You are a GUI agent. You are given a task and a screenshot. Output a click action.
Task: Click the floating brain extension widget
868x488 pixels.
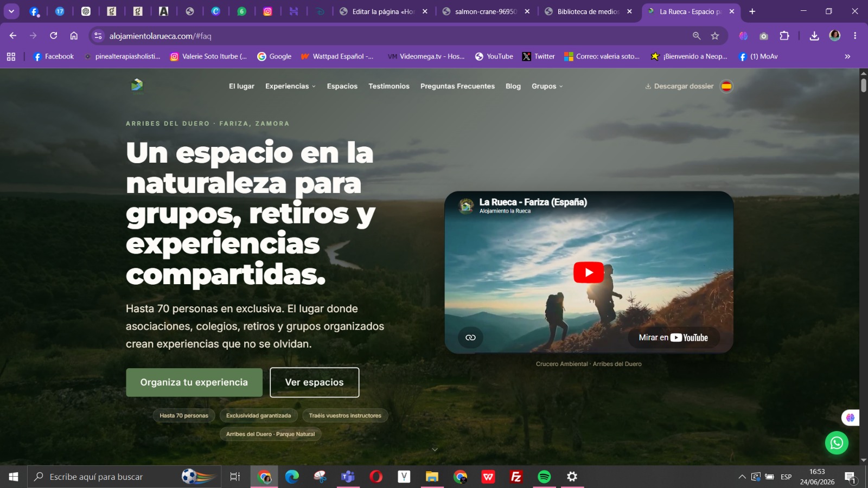[x=850, y=418]
